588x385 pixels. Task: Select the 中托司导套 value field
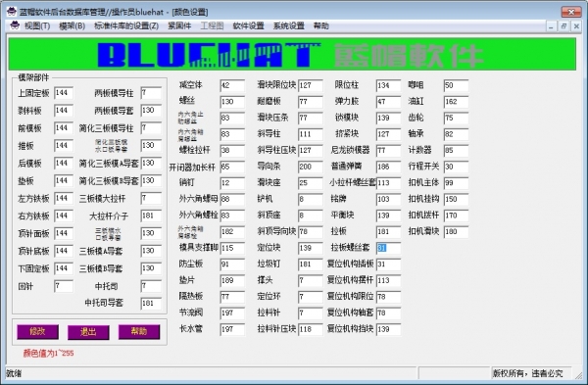[151, 303]
